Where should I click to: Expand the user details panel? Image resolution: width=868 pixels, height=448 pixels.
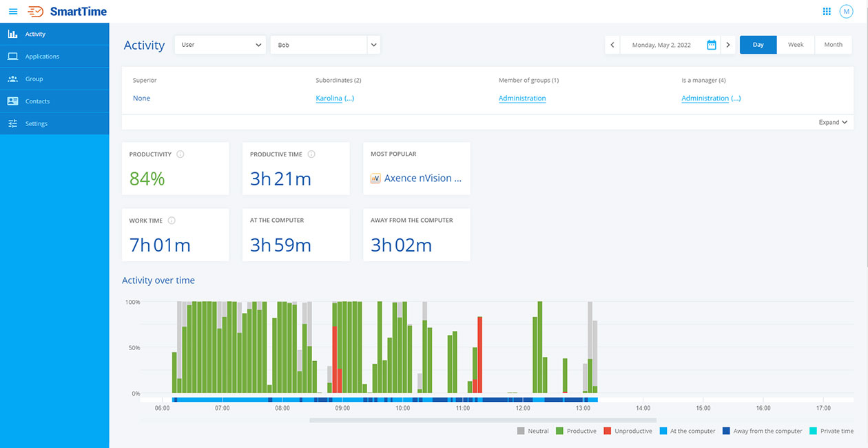[x=833, y=123]
